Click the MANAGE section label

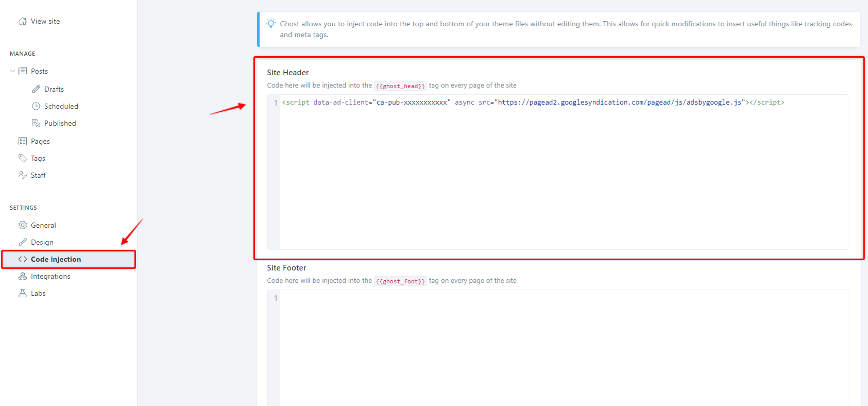(23, 54)
